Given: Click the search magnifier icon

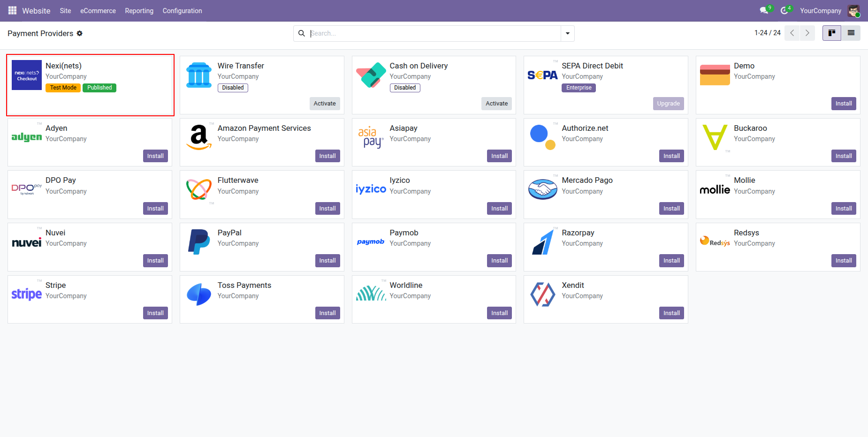Looking at the screenshot, I should tap(302, 33).
